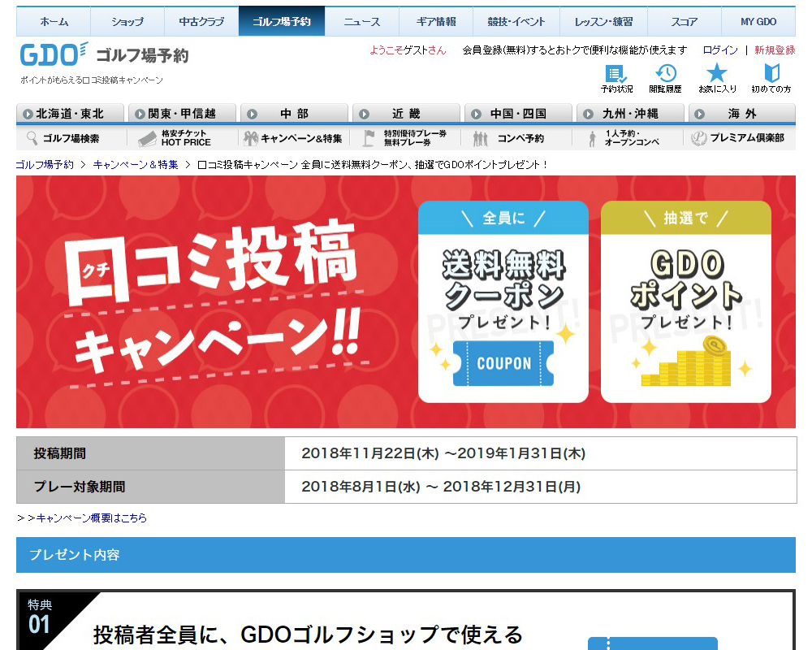The width and height of the screenshot is (812, 650).
Task: Click the gift icon beside キャンペーン&特集
Action: pos(251,138)
